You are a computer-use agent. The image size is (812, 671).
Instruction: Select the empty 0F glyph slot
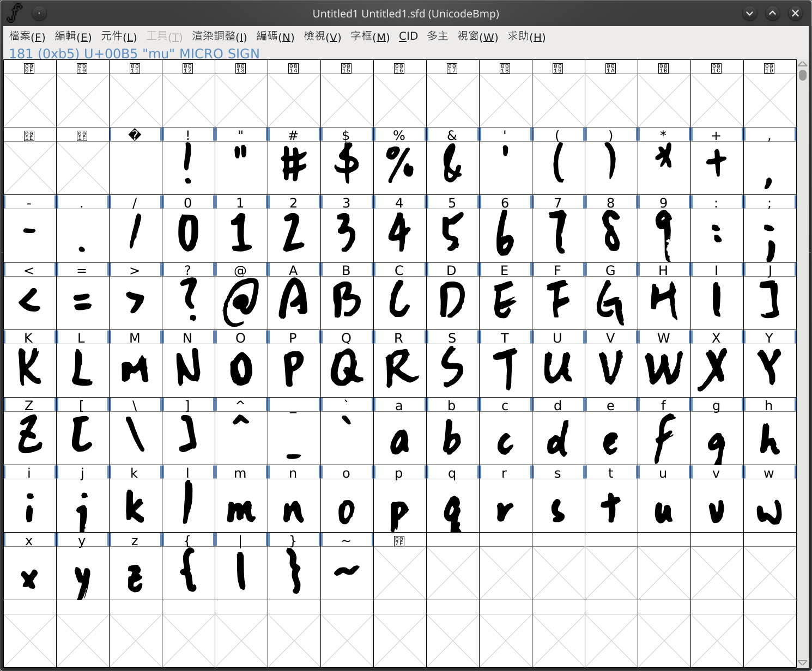click(29, 100)
